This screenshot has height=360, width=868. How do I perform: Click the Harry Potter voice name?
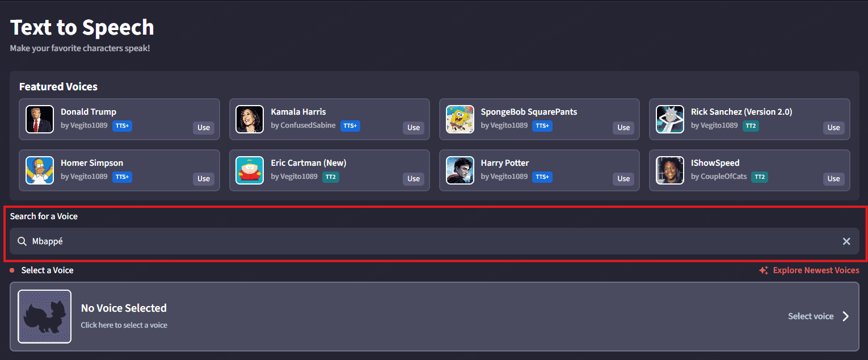(505, 163)
